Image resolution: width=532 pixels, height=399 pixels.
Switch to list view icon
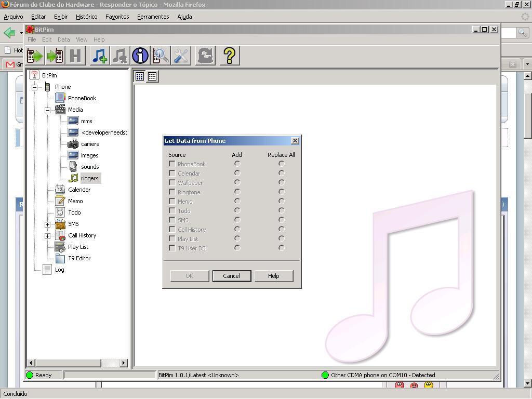(x=152, y=76)
